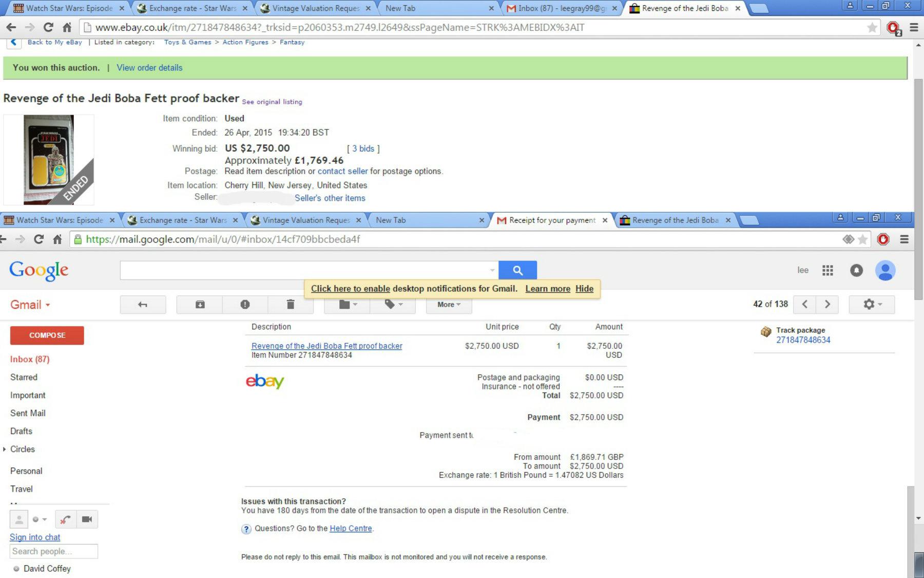Image resolution: width=924 pixels, height=578 pixels.
Task: Open Revenge of the Jedi item link in receipt
Action: tap(326, 346)
